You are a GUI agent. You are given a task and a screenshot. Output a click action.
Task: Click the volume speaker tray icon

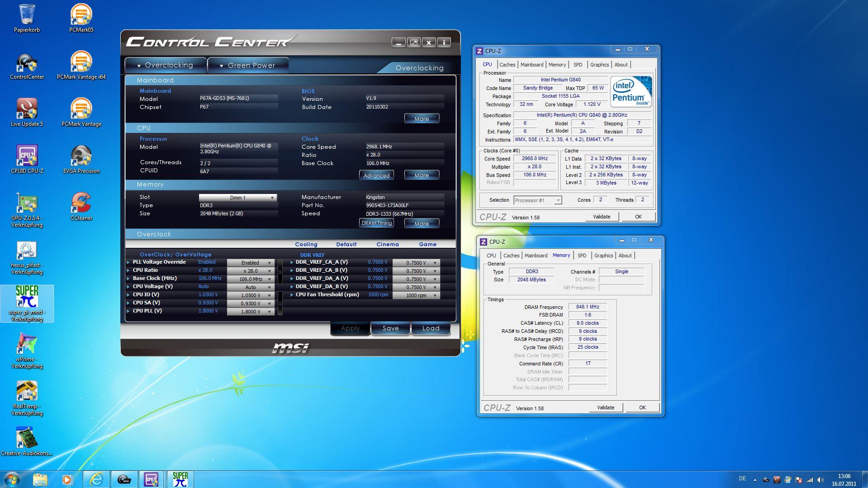pos(821,480)
